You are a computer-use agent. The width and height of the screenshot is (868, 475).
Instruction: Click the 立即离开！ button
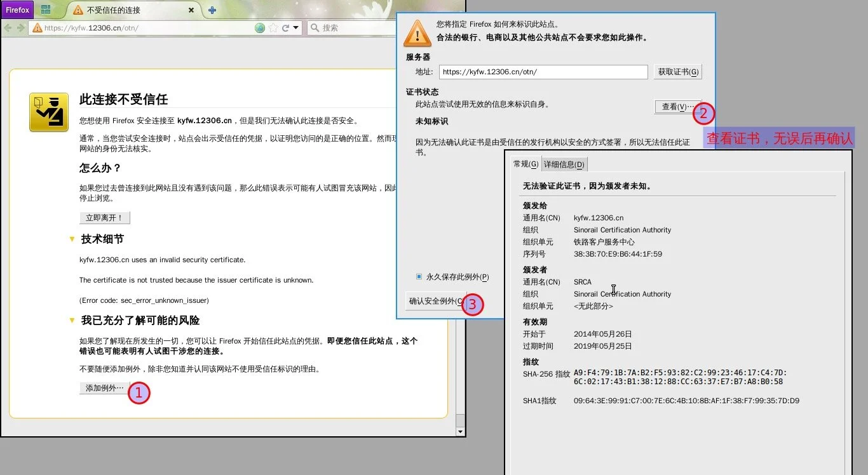pos(105,218)
